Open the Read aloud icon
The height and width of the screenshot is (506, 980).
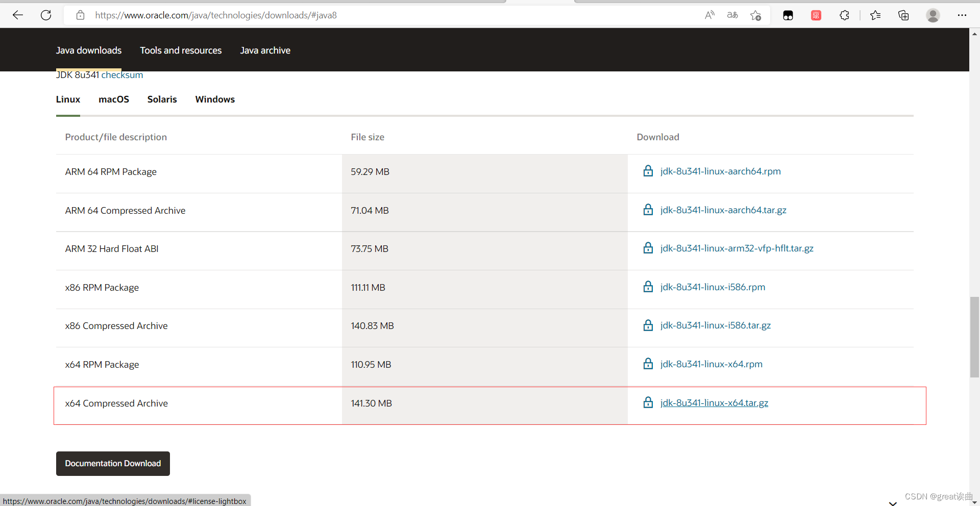click(x=709, y=15)
